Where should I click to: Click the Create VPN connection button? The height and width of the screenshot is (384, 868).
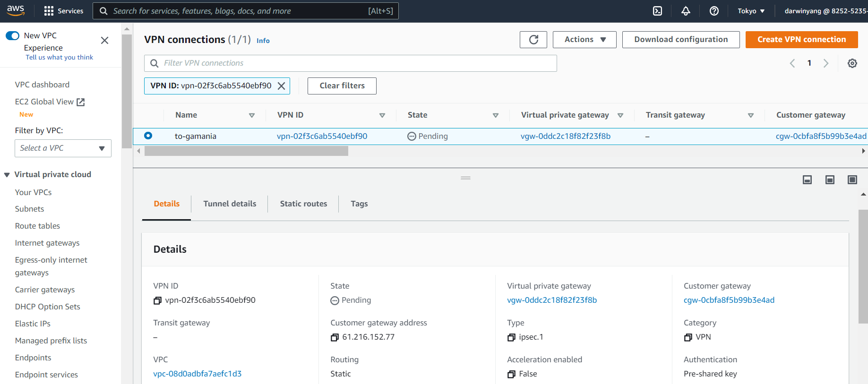tap(801, 40)
